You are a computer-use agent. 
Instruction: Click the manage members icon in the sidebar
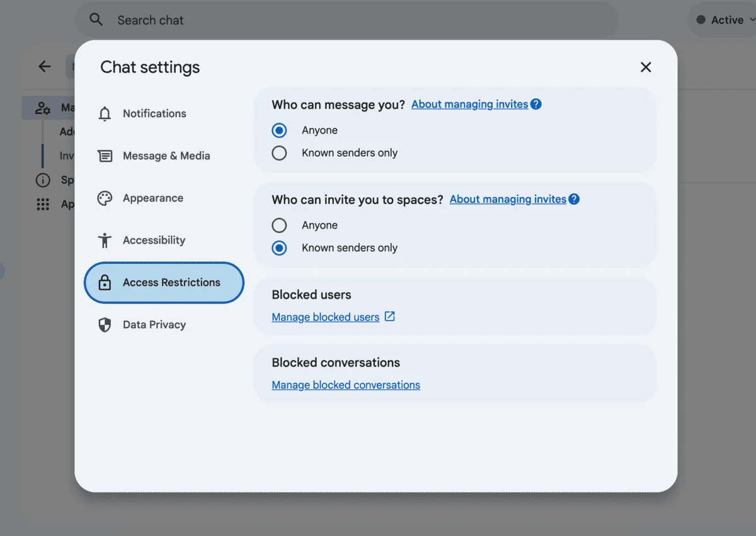(43, 108)
